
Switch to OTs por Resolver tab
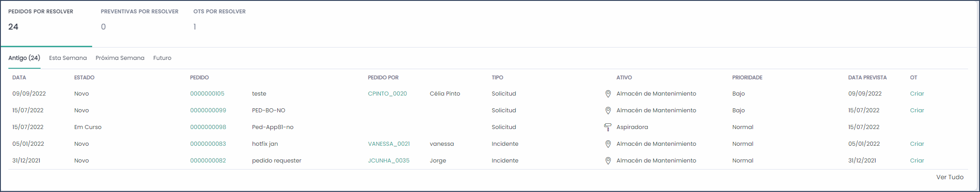[220, 23]
